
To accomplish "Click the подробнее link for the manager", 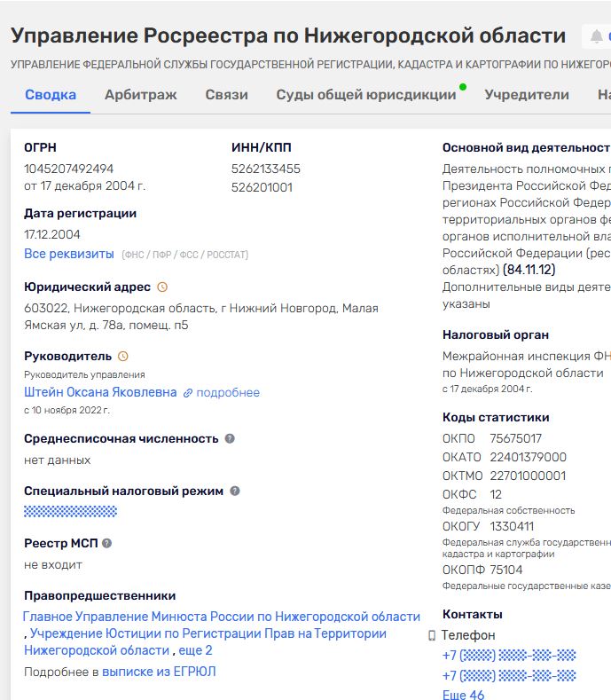I will [x=228, y=392].
